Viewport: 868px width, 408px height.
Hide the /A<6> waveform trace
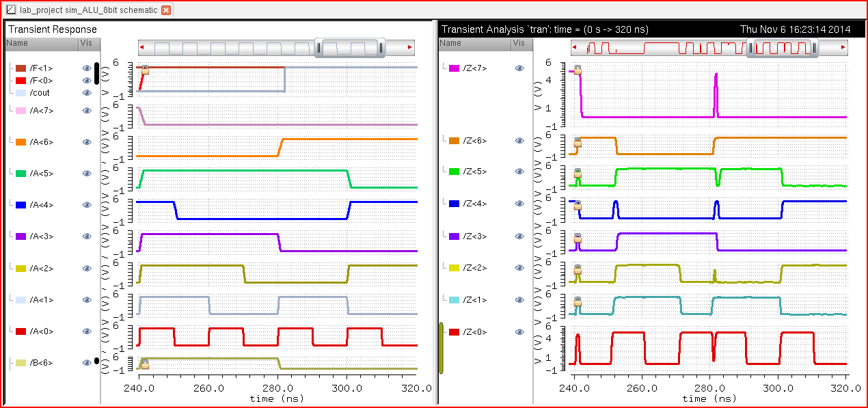tap(87, 142)
